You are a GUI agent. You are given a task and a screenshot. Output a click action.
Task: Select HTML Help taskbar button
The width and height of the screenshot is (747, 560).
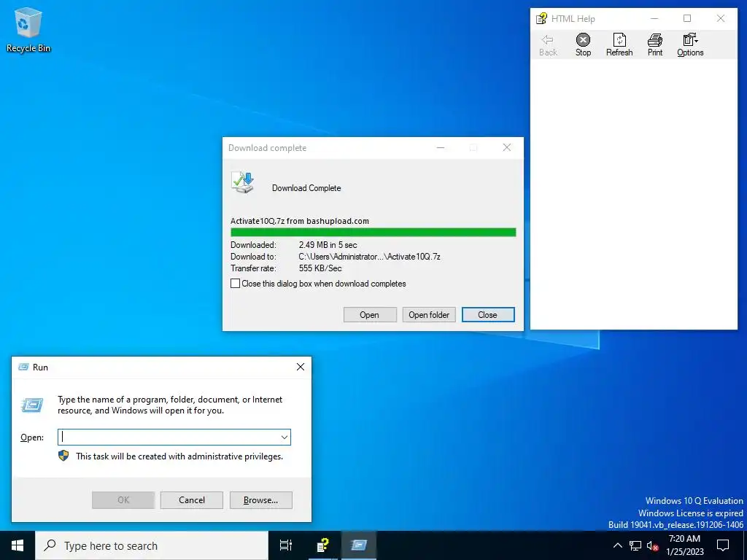point(323,545)
